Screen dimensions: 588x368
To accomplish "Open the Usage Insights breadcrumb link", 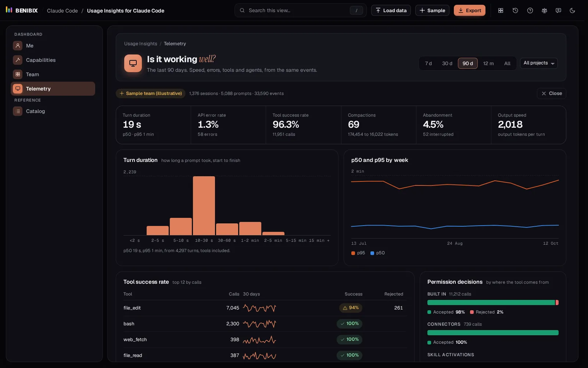I will [141, 43].
